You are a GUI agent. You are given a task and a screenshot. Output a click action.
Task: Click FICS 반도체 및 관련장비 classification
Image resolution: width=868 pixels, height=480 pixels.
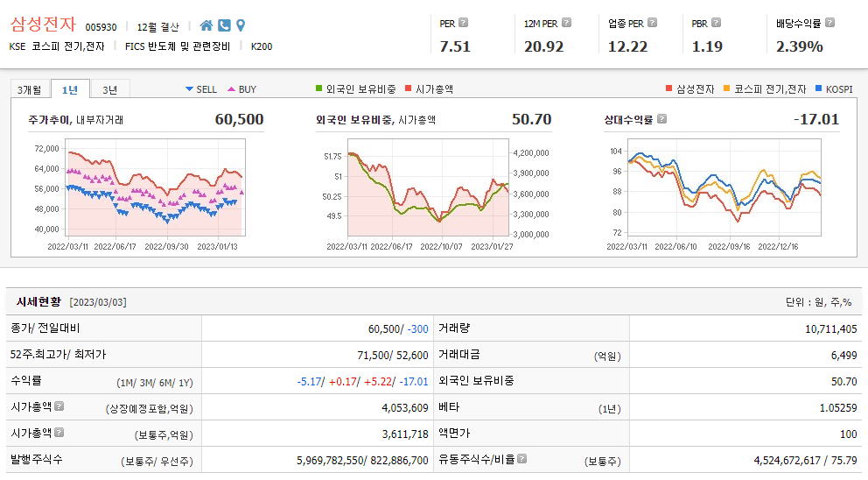177,46
